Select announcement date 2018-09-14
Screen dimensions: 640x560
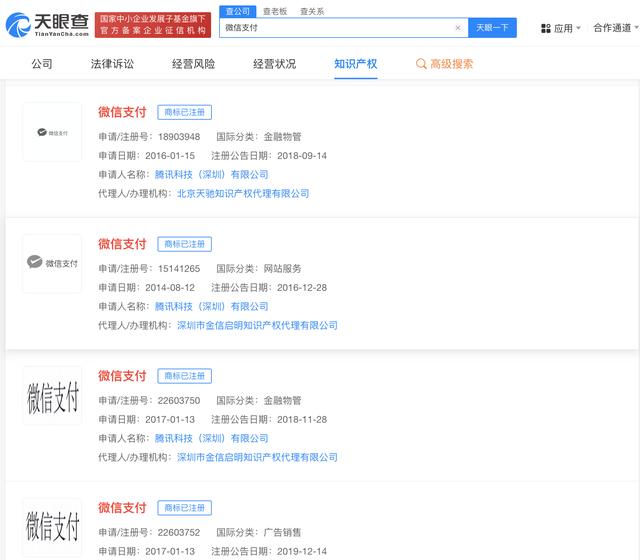coord(302,156)
